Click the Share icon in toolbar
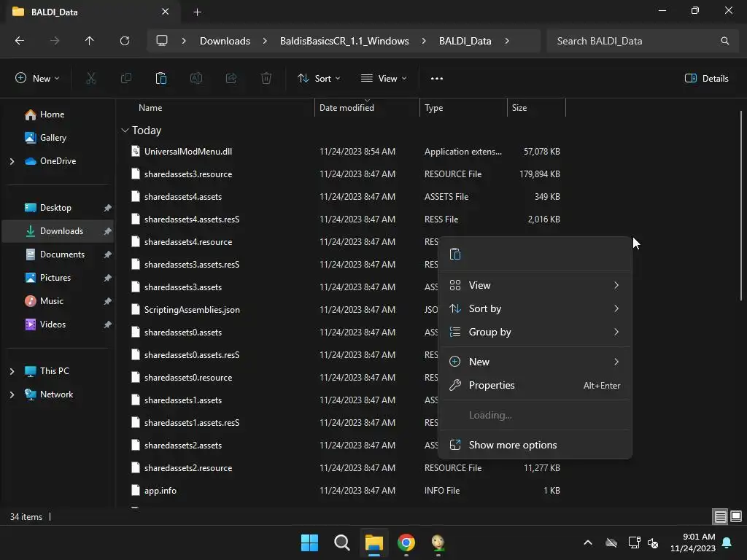The width and height of the screenshot is (747, 560). click(231, 78)
